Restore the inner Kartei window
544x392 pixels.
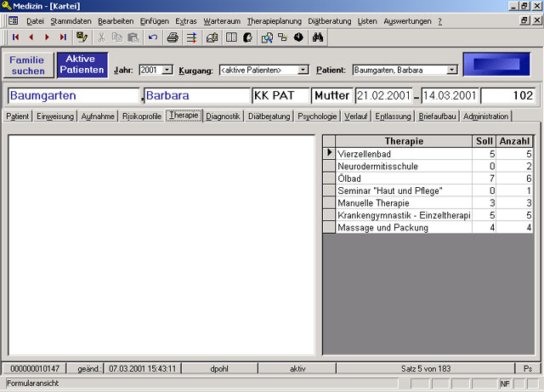click(524, 20)
